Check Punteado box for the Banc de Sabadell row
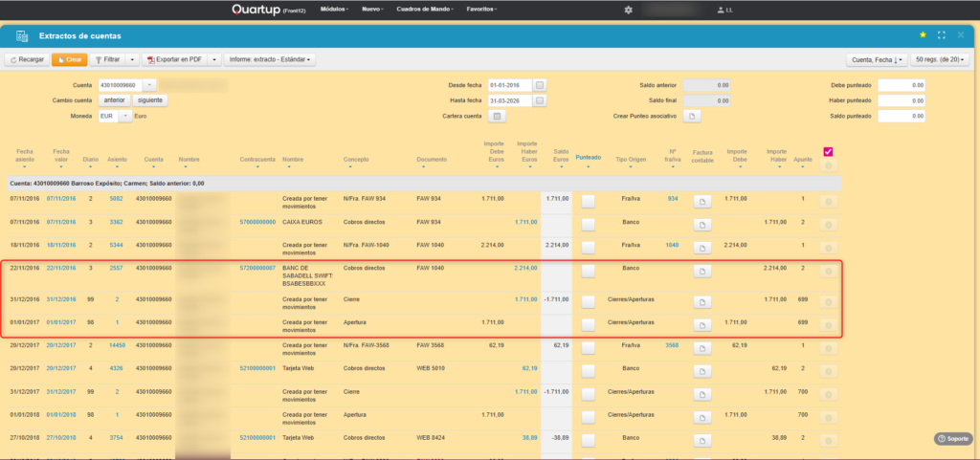Image resolution: width=980 pixels, height=460 pixels. point(588,272)
